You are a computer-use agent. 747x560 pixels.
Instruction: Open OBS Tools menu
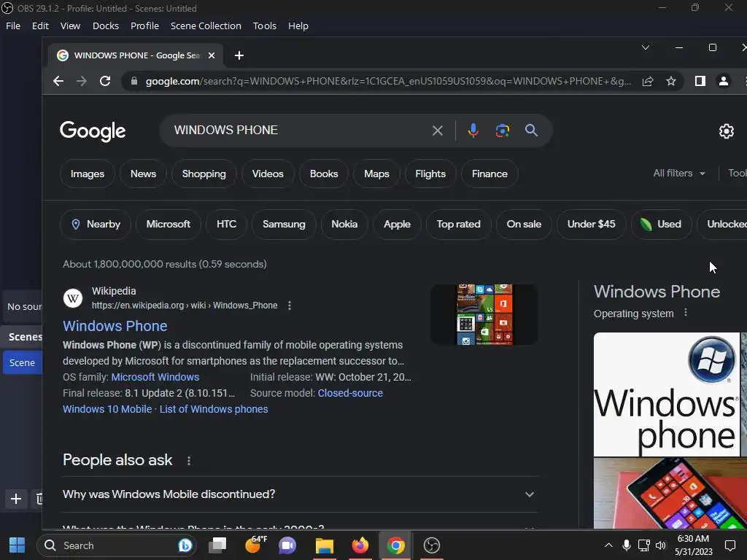264,26
